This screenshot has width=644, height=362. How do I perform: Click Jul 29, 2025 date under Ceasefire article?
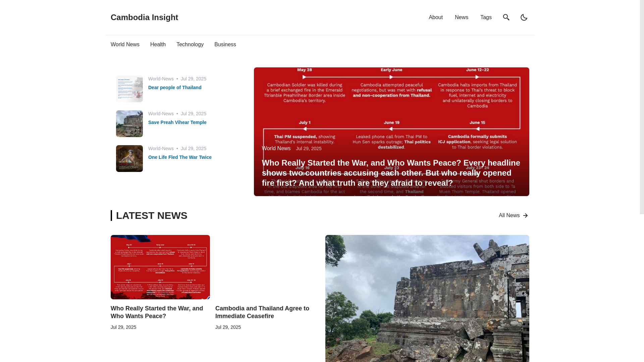click(x=228, y=327)
